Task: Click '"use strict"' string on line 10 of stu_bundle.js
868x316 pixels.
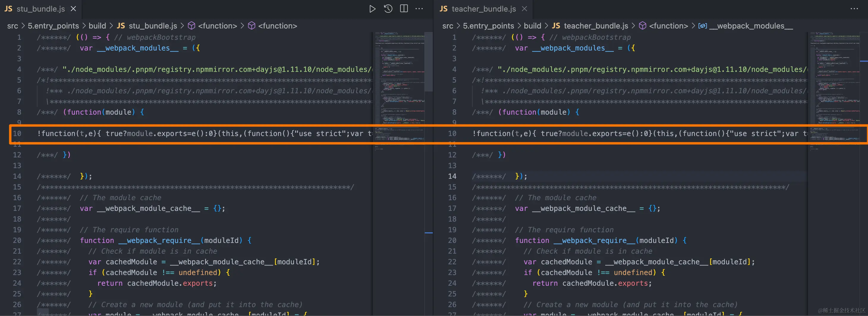Action: coord(320,133)
